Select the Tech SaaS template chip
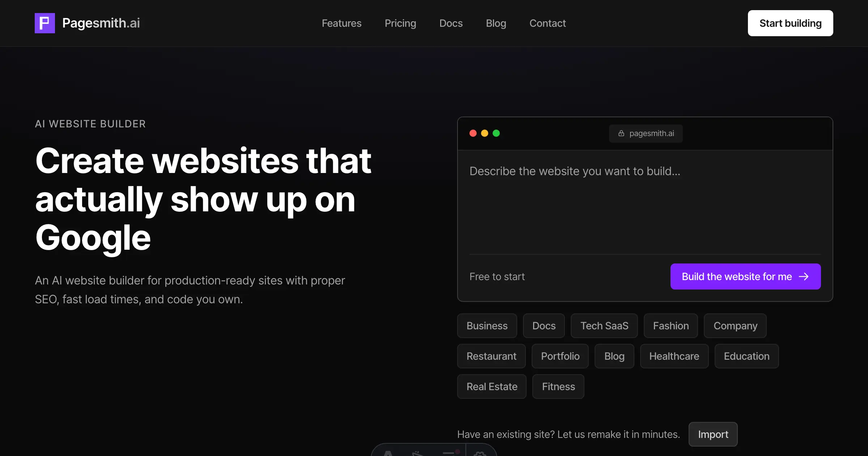 pos(604,326)
